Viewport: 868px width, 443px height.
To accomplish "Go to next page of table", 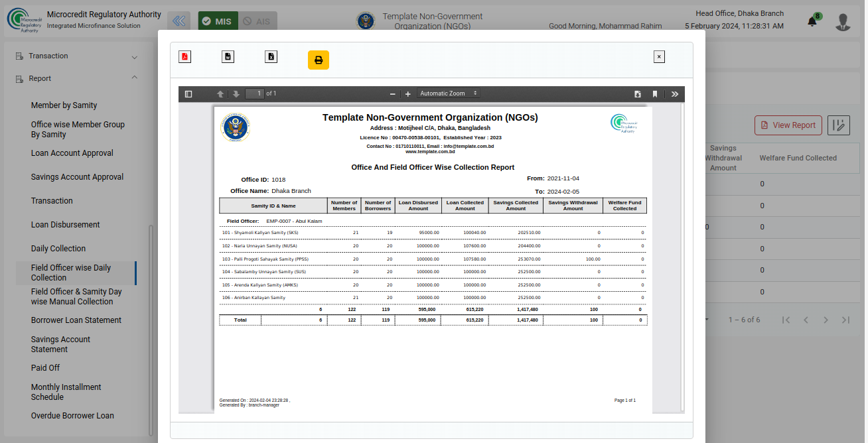I will [826, 320].
